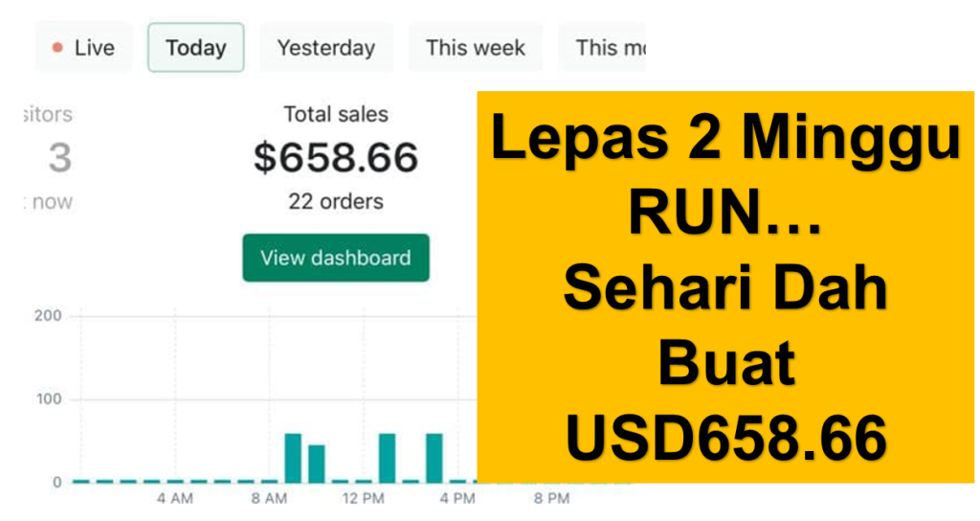Select the Today tab

click(195, 48)
